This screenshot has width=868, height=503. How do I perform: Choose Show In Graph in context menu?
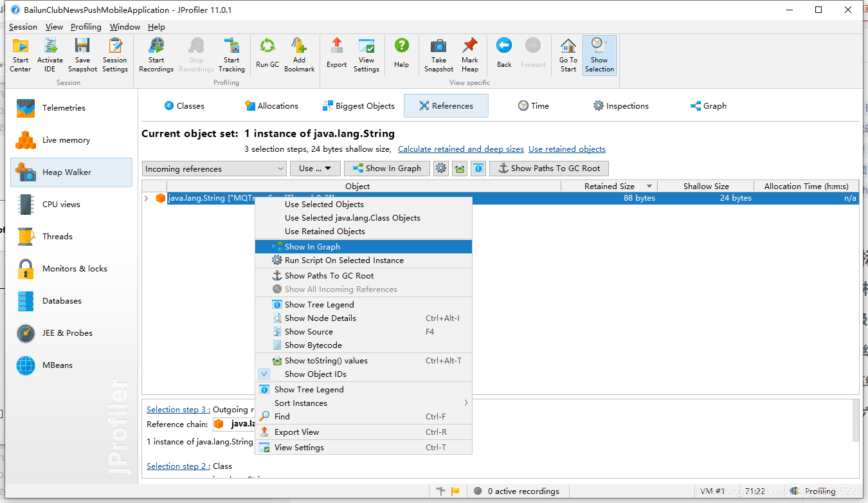363,246
